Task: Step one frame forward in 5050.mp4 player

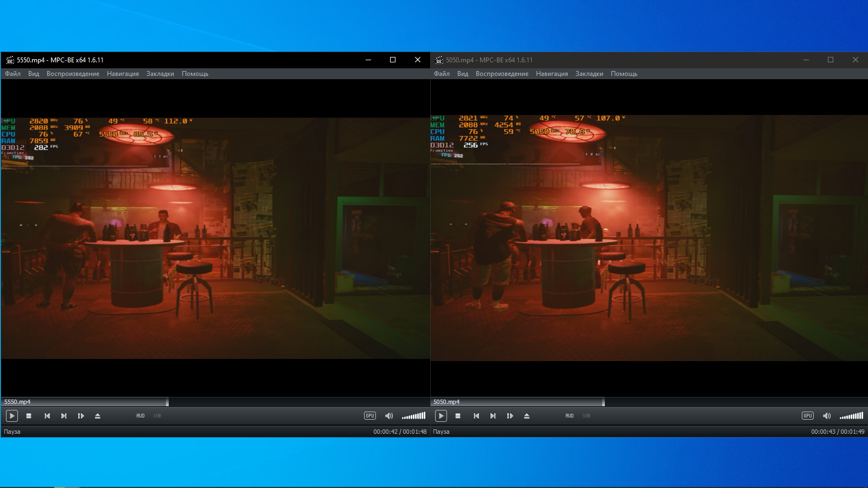Action: (x=510, y=416)
